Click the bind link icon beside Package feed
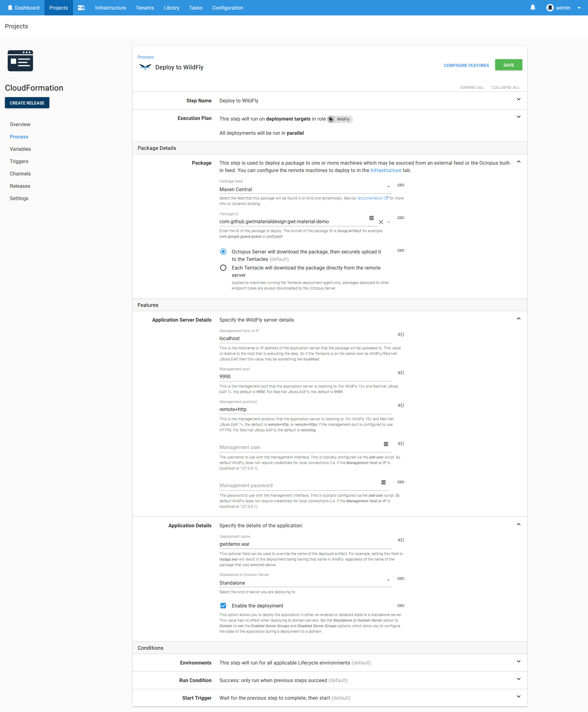 tap(401, 185)
